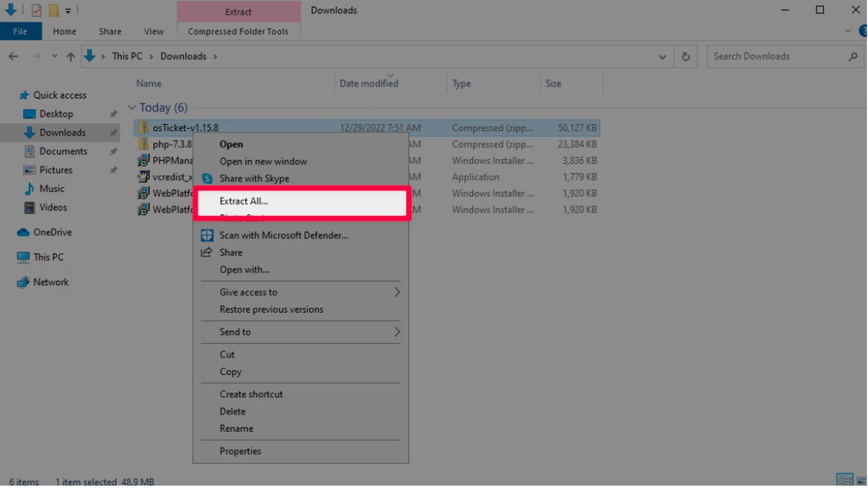
Task: Open the Home ribbon tab
Action: (x=64, y=31)
